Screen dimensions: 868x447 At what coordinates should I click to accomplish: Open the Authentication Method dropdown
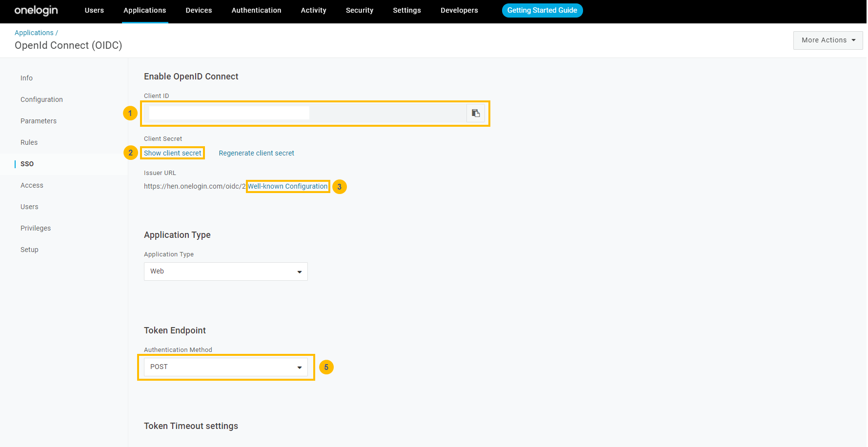[225, 367]
